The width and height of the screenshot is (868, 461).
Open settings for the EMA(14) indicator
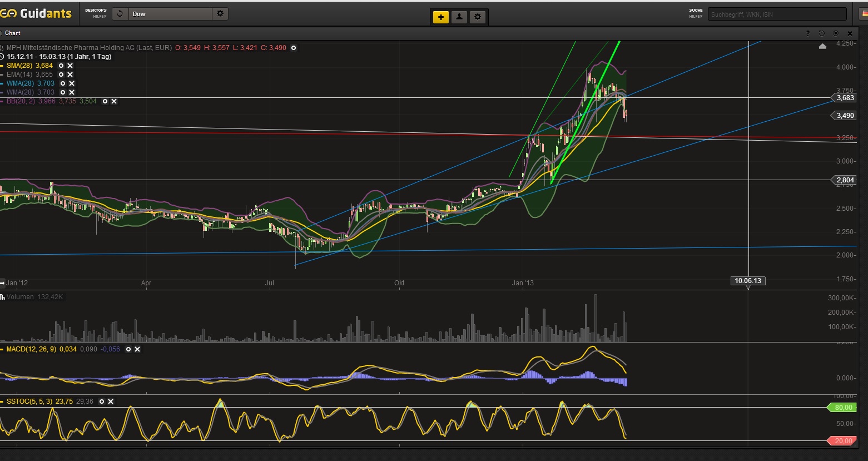coord(61,75)
